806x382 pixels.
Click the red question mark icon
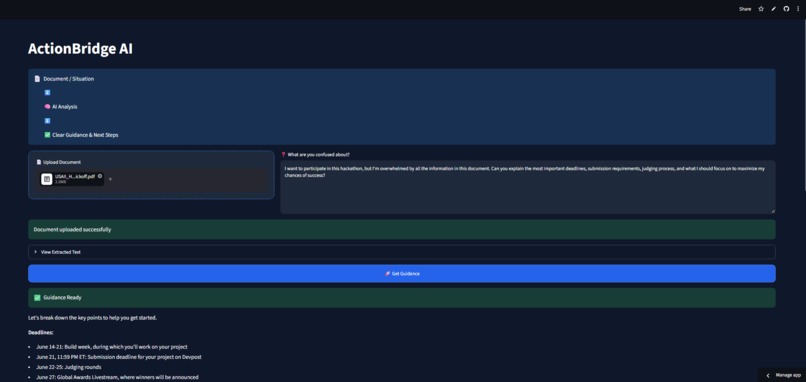pyautogui.click(x=283, y=154)
